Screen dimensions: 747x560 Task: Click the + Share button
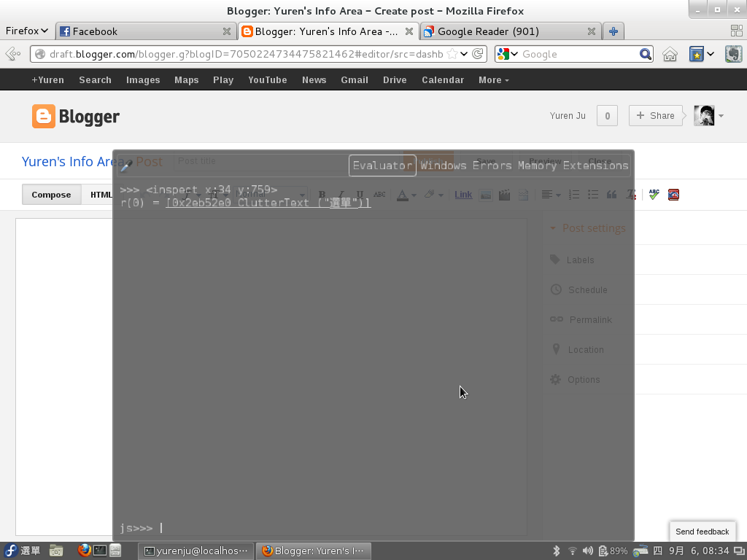click(x=656, y=116)
